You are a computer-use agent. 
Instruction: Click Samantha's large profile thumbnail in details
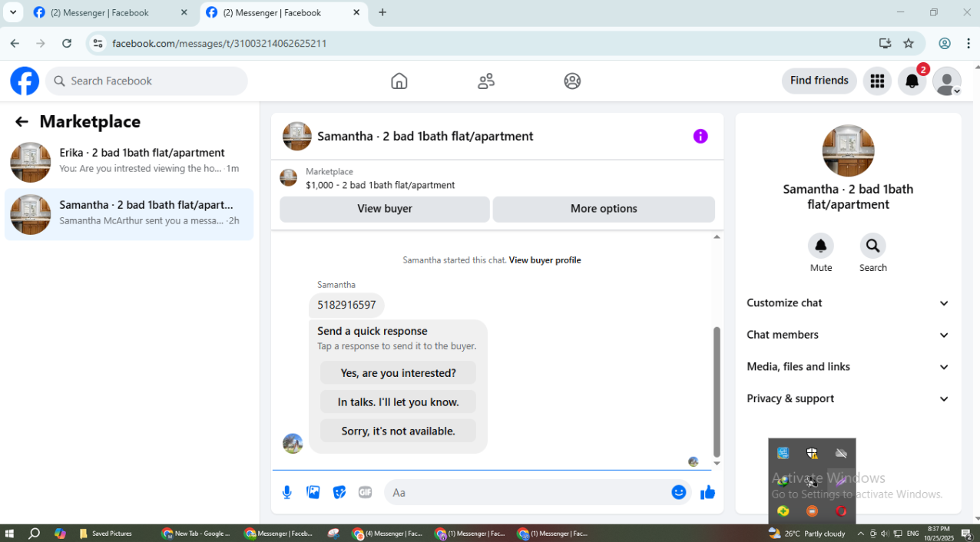(x=848, y=150)
